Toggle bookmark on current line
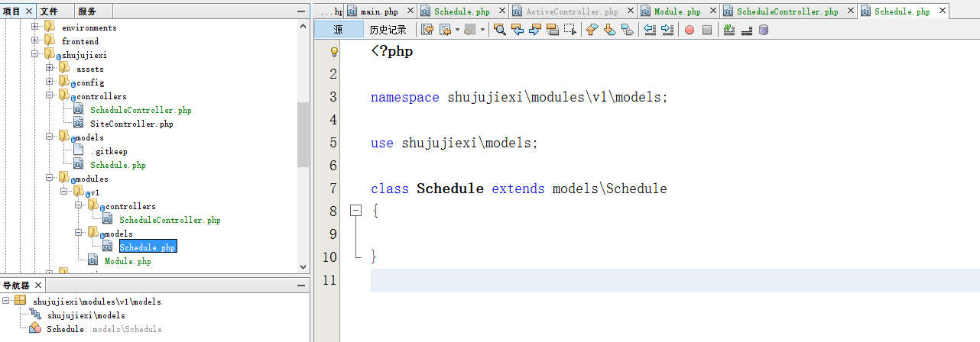Viewport: 980px width, 342px height. point(627,30)
